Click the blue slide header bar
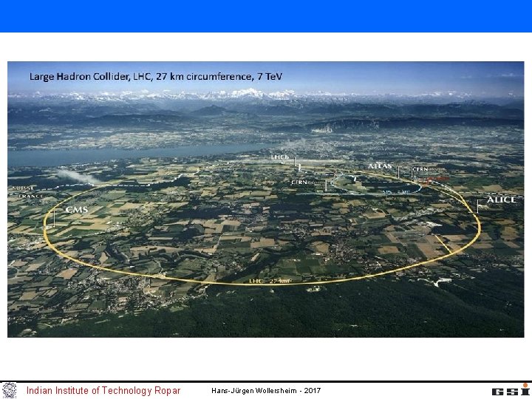 point(266,16)
